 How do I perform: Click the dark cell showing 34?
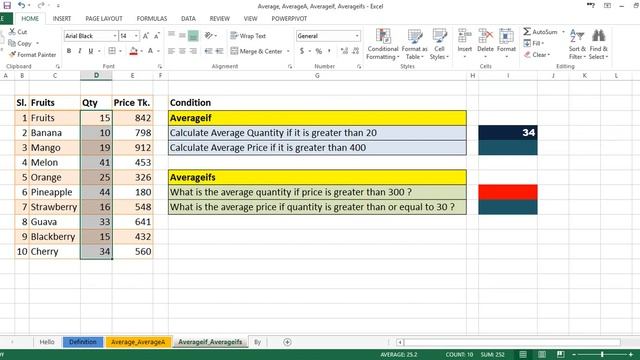[508, 133]
